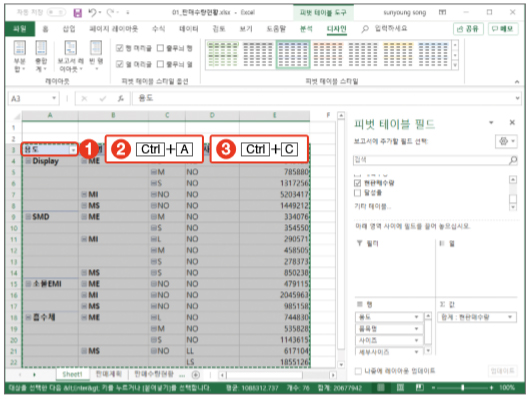Select the highlighted blue PivotTable style thumbnail
The height and width of the screenshot is (399, 531).
(293, 55)
